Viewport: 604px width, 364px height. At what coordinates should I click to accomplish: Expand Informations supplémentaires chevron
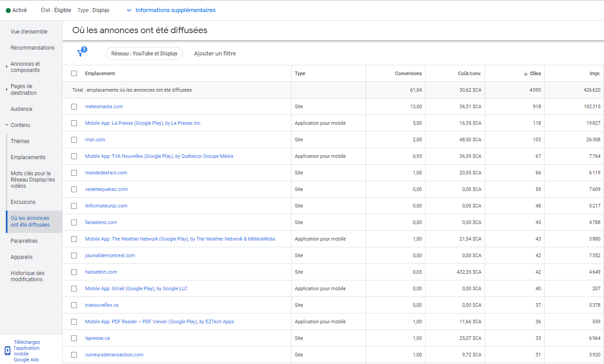click(129, 10)
